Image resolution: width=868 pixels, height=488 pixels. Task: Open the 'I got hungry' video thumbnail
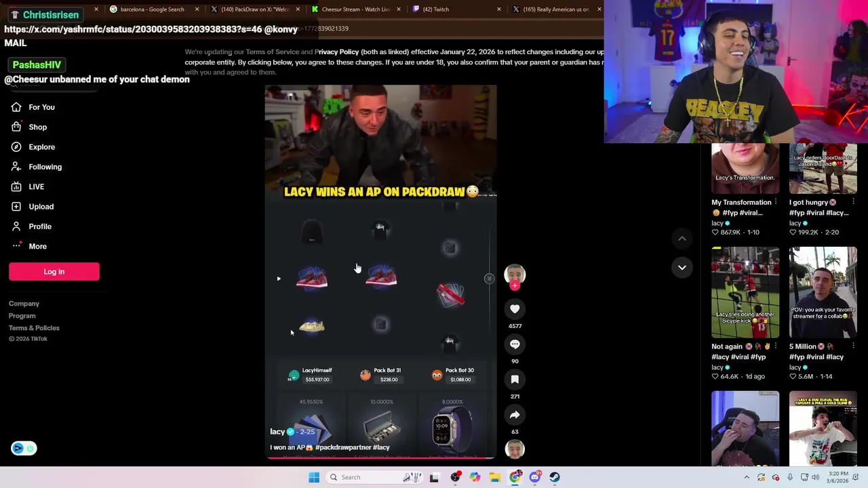[x=823, y=168]
